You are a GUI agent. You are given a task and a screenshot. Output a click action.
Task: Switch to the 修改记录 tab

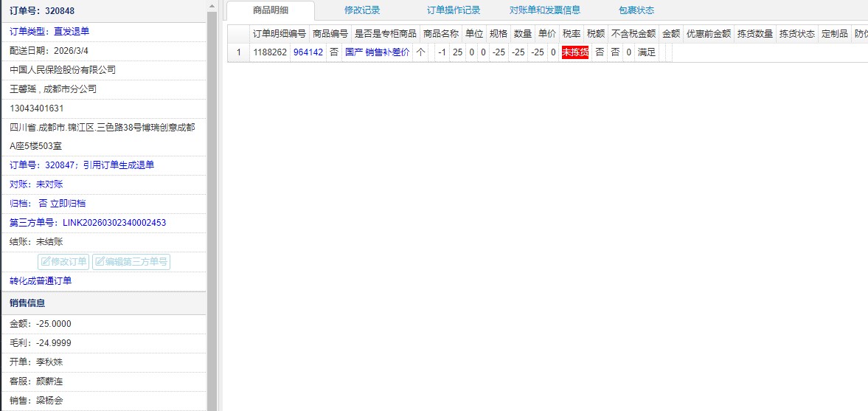362,10
